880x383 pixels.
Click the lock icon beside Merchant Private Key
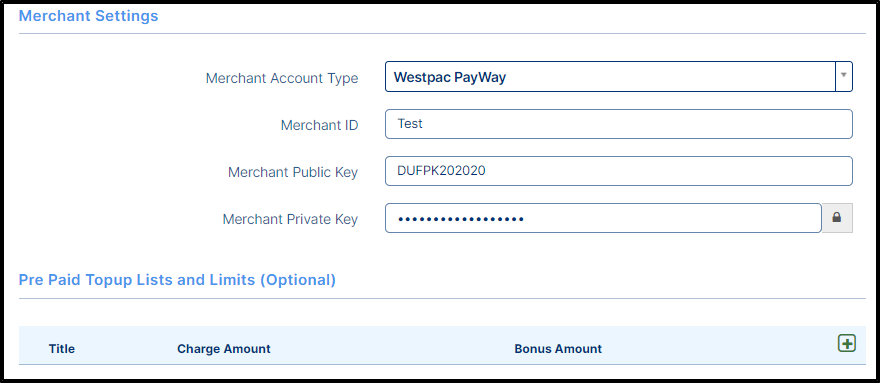click(x=837, y=218)
